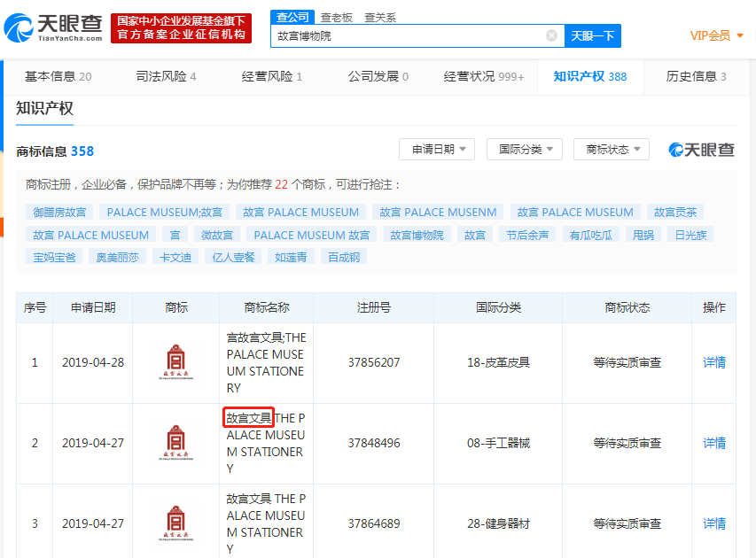Click the PALACE MUSEUM 故宫 tag
756x558 pixels.
click(x=311, y=235)
